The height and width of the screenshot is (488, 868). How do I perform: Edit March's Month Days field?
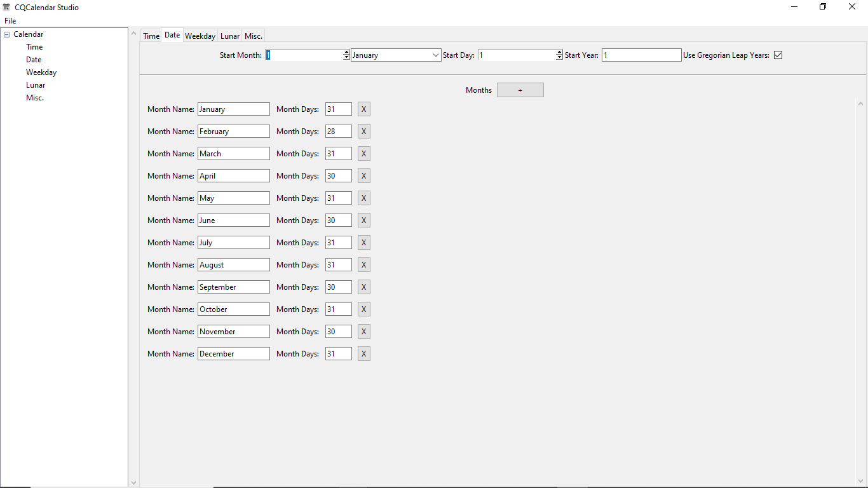[339, 154]
